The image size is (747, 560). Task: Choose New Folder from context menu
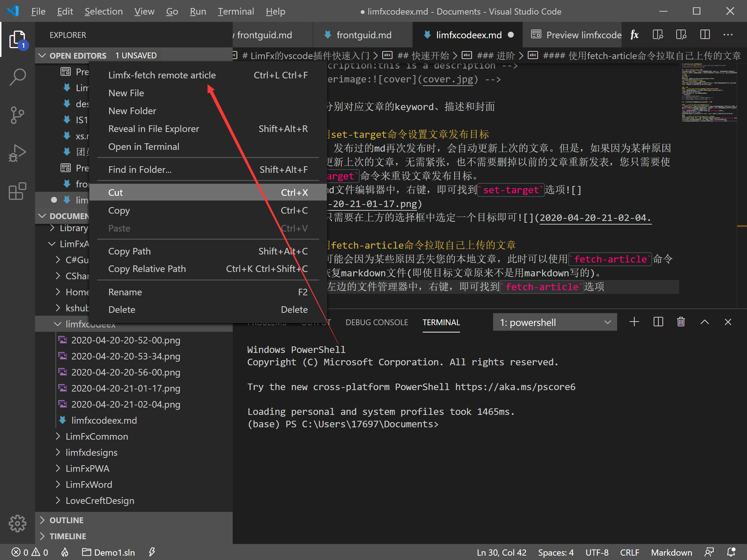(208, 111)
